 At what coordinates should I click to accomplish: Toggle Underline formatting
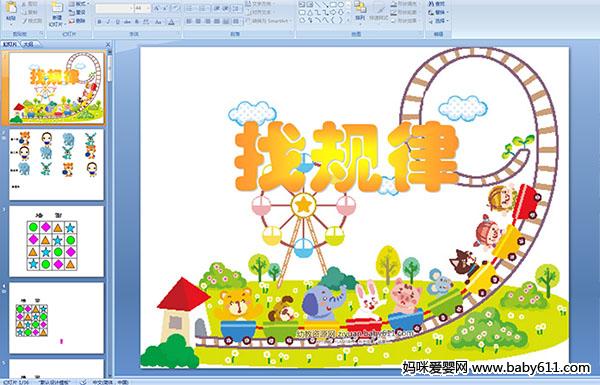pos(117,22)
